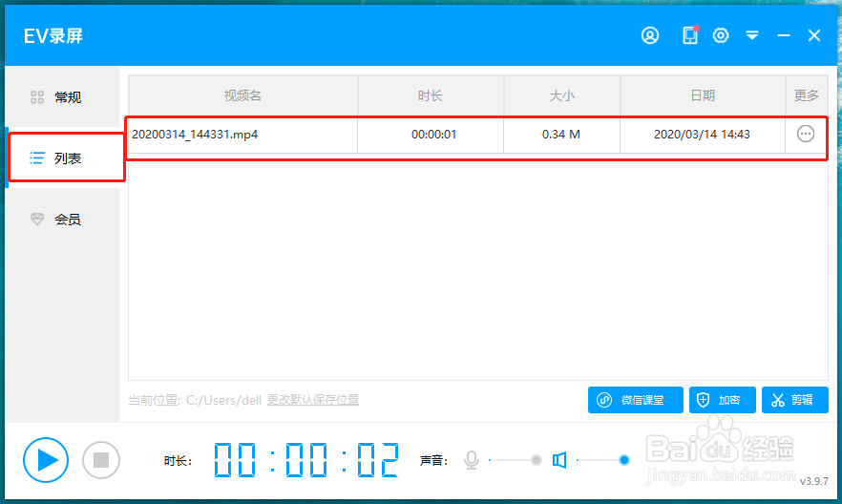842x504 pixels.
Task: Switch to the 常规 tab
Action: 62,97
